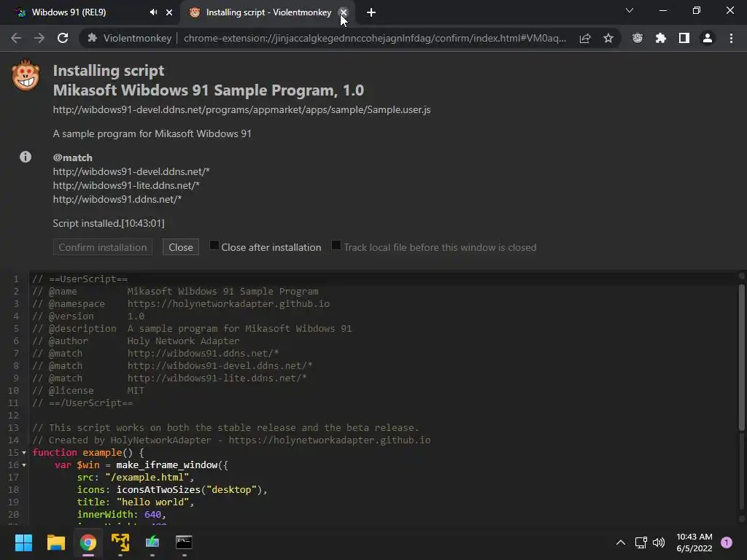Click the Chrome taskbar icon

click(x=88, y=542)
